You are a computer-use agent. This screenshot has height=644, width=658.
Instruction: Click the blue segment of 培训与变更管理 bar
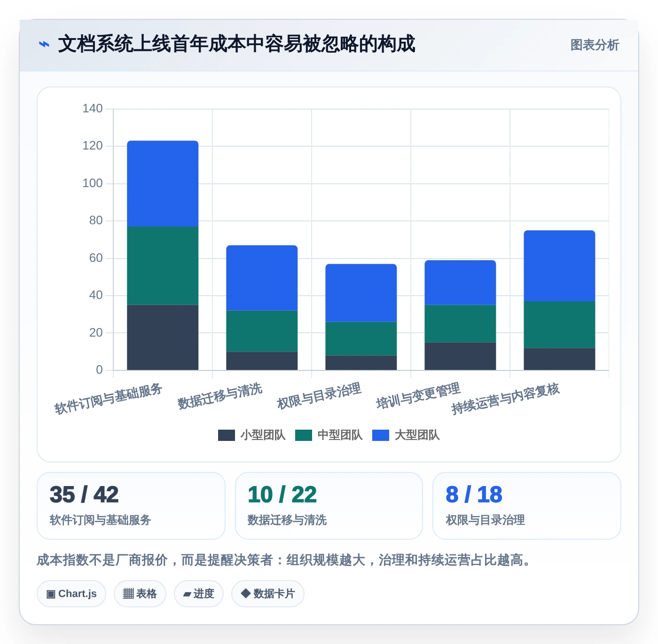(460, 283)
